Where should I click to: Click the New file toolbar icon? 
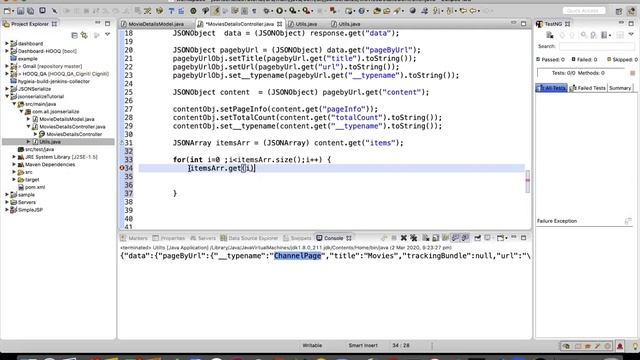click(7, 11)
